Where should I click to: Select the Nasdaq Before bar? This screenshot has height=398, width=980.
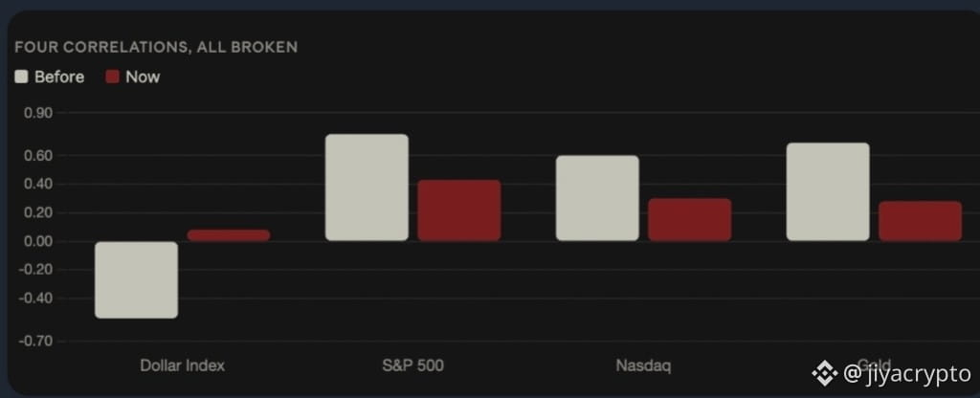coord(597,198)
